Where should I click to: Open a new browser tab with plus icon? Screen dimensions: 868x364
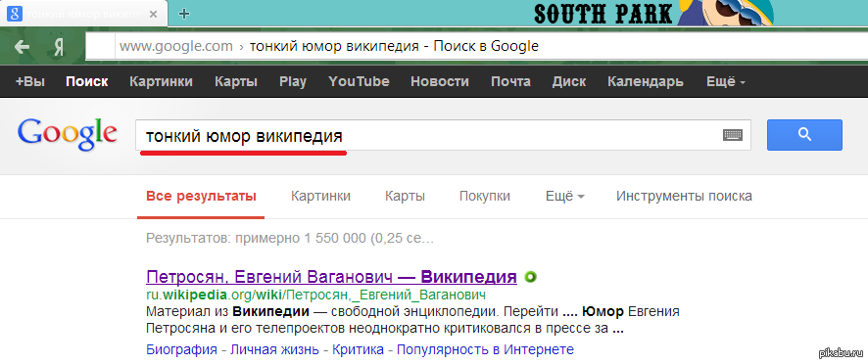[x=184, y=14]
